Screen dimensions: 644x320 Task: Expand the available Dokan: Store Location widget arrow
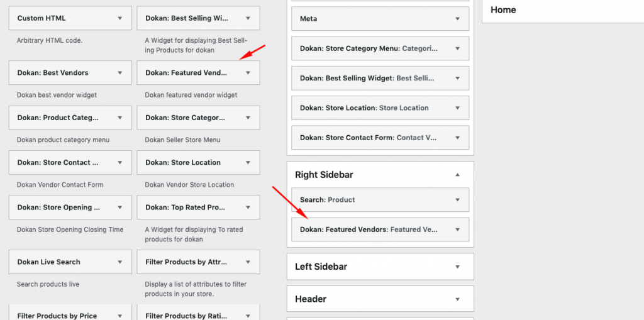pos(248,162)
